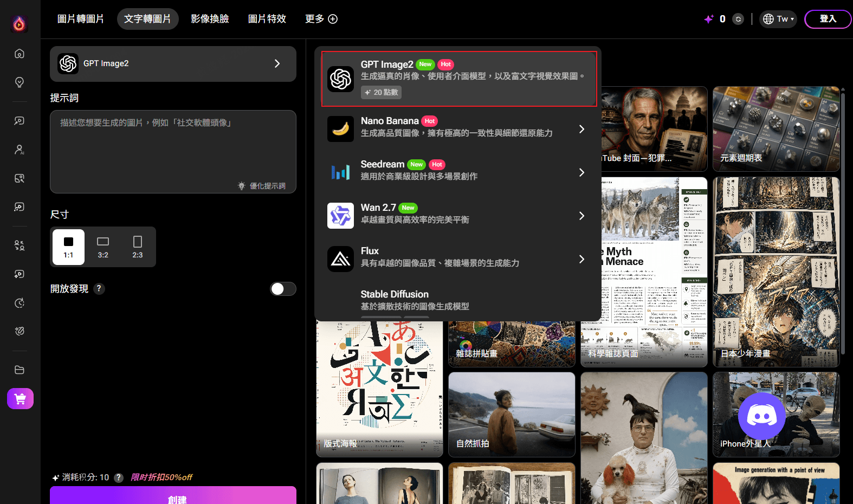The height and width of the screenshot is (504, 853).
Task: Select the 3:2 size option
Action: click(103, 247)
